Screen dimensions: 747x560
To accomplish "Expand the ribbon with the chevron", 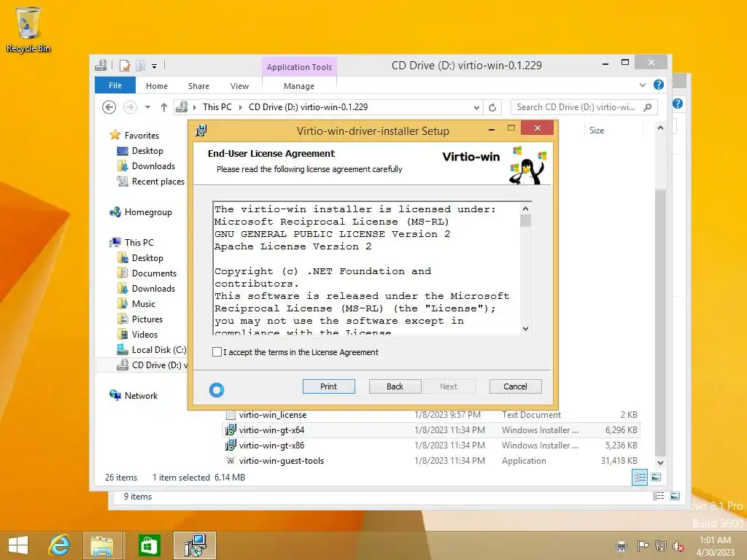I will point(643,85).
